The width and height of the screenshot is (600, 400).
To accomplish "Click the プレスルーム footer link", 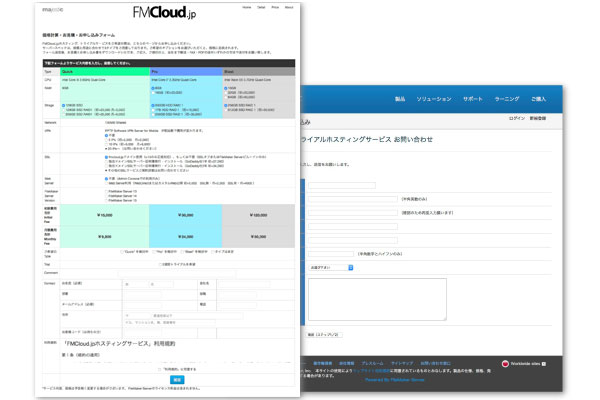I will [x=372, y=363].
